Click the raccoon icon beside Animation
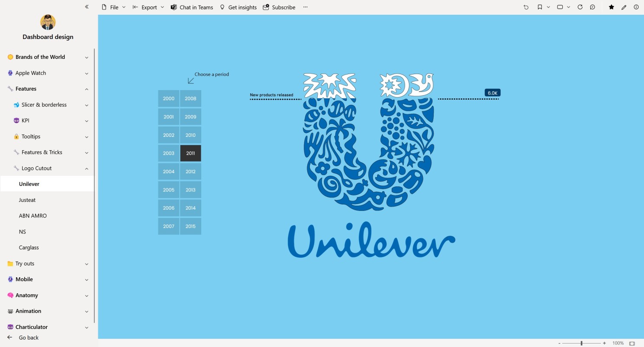The width and height of the screenshot is (644, 347). 10,311
